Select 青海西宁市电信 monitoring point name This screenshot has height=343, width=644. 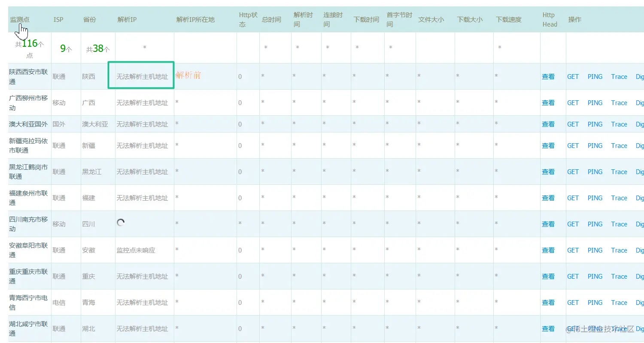28,303
